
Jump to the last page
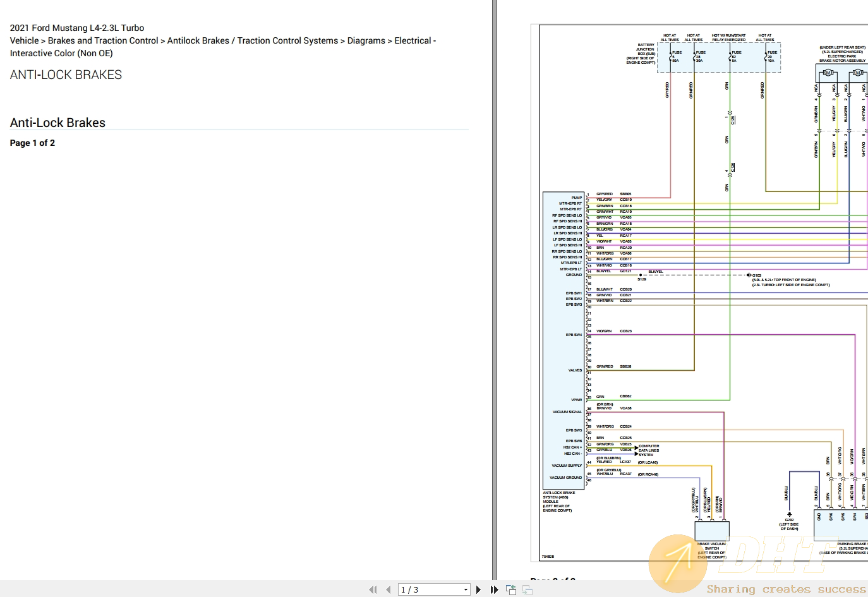494,589
